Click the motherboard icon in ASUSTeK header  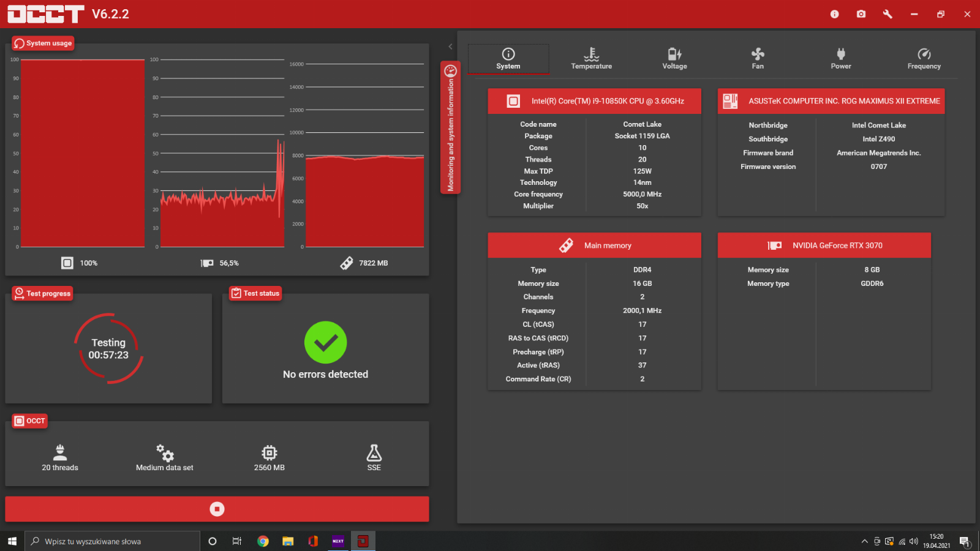pos(730,101)
